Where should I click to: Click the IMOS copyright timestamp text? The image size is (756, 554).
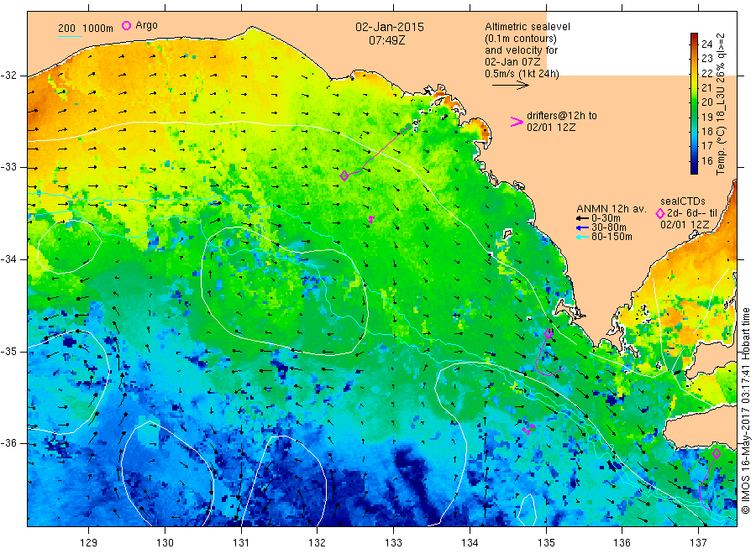coord(746,411)
